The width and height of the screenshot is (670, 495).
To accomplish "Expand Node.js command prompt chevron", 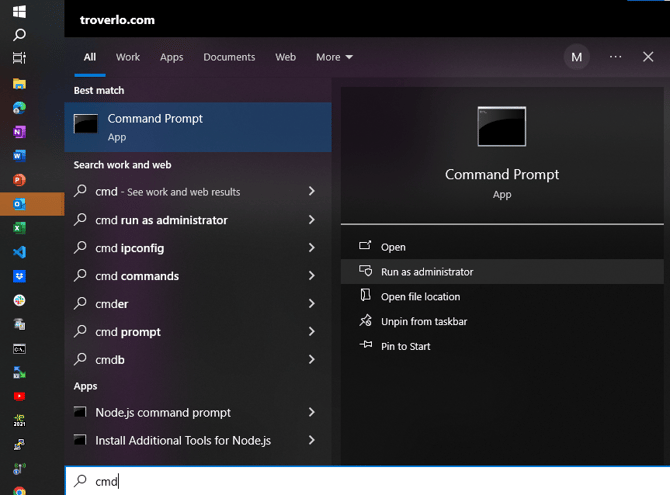I will (311, 412).
